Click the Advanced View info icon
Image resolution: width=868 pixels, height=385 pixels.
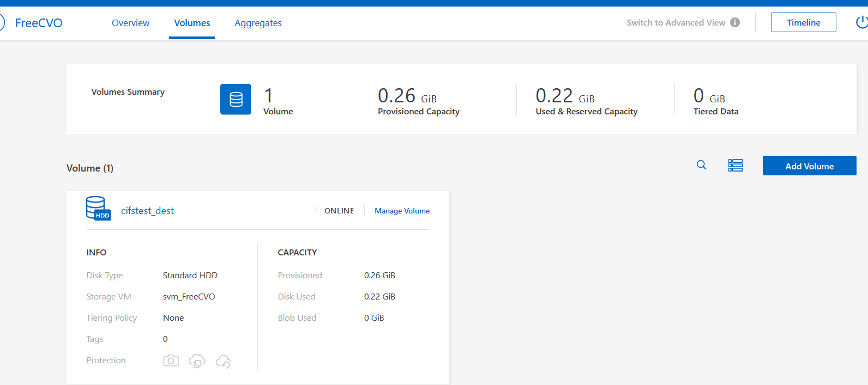click(735, 22)
